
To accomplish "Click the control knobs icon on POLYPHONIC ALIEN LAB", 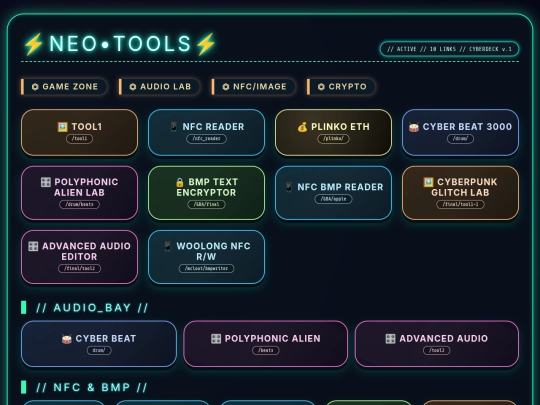I will (x=46, y=182).
